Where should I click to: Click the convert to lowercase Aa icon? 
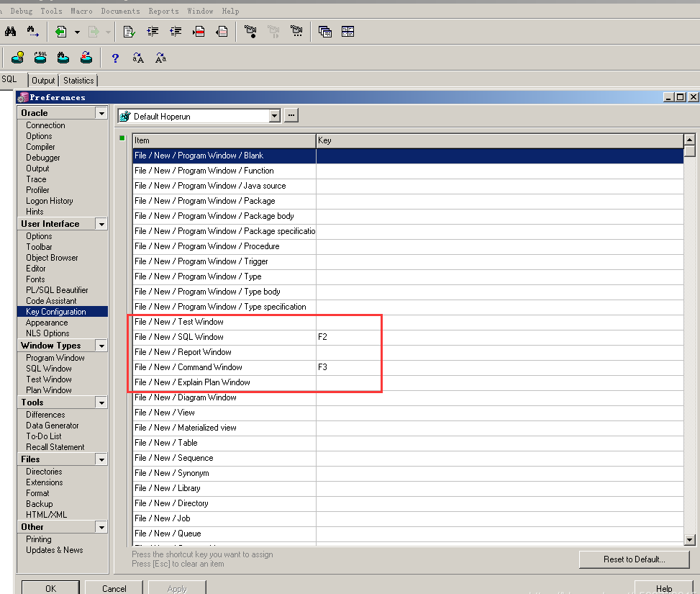pos(160,58)
